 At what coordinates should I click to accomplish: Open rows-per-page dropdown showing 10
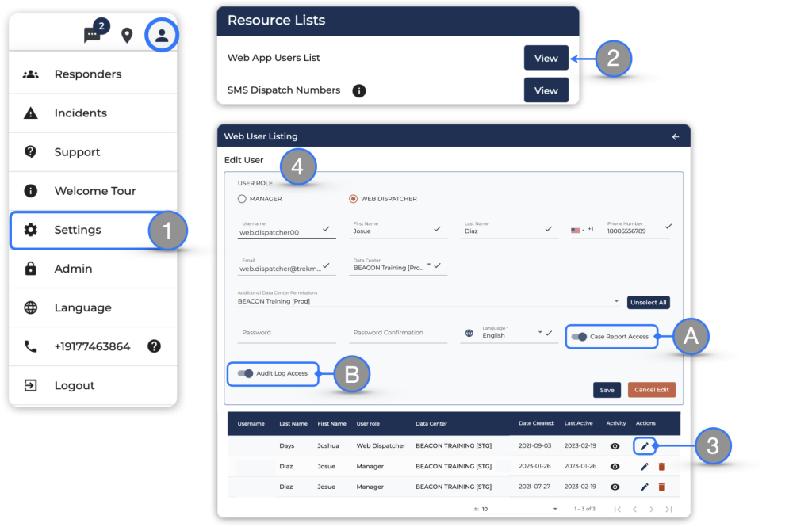pos(519,510)
